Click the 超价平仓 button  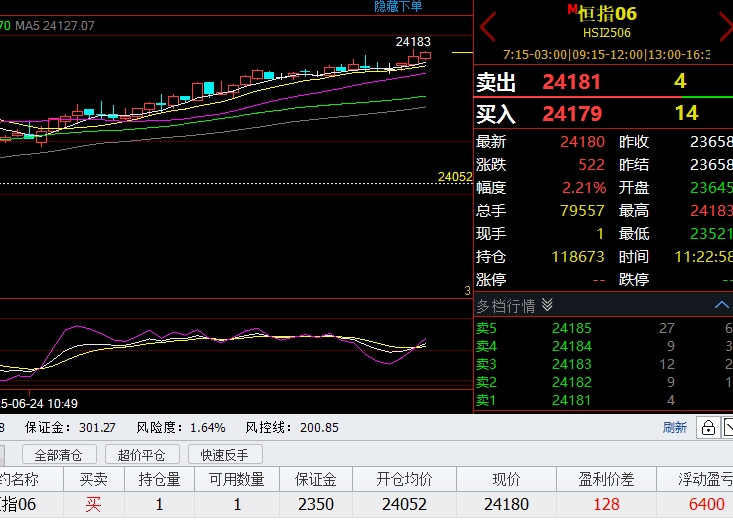(x=142, y=454)
